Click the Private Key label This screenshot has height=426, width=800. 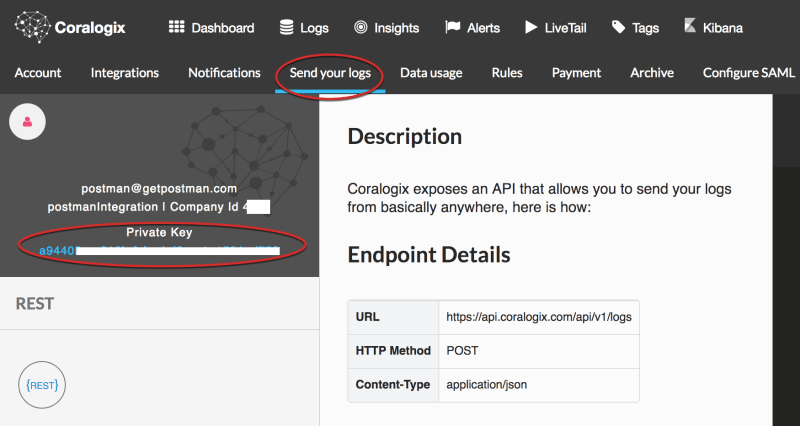[x=159, y=232]
